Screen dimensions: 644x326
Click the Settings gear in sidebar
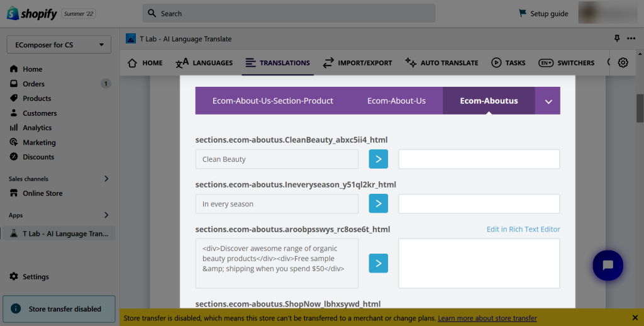[14, 276]
